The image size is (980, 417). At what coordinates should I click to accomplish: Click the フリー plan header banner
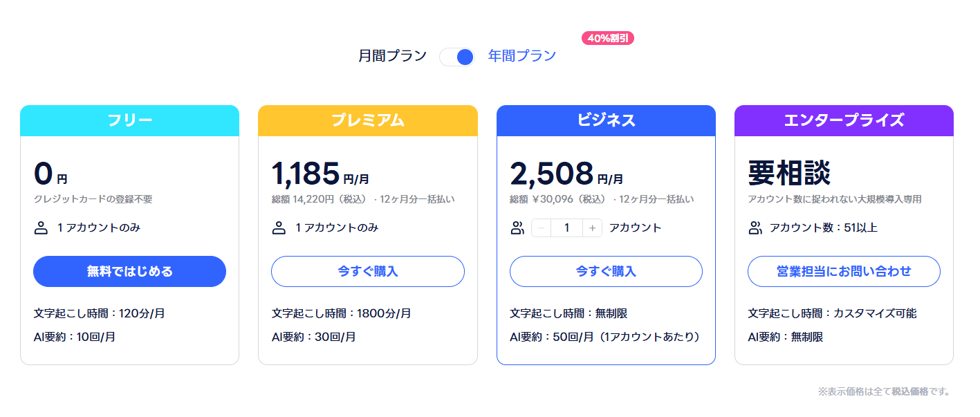pos(129,121)
